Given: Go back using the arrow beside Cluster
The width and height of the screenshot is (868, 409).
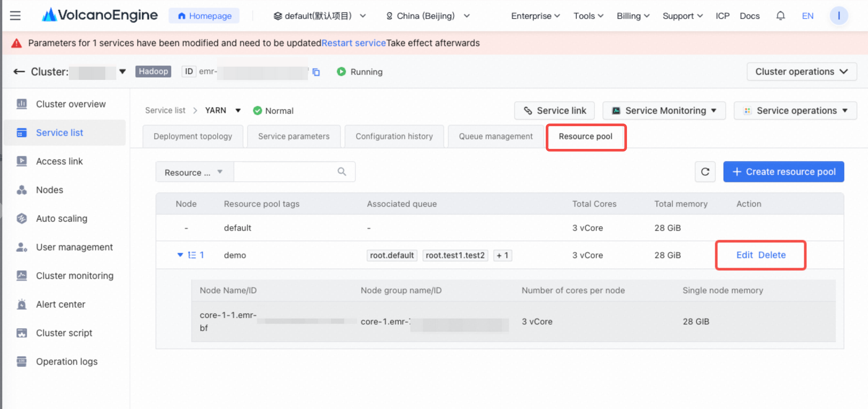Looking at the screenshot, I should 19,72.
